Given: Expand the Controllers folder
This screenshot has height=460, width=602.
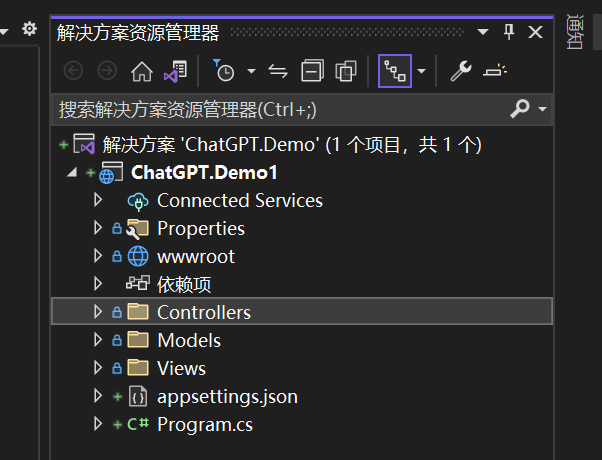Looking at the screenshot, I should click(98, 312).
